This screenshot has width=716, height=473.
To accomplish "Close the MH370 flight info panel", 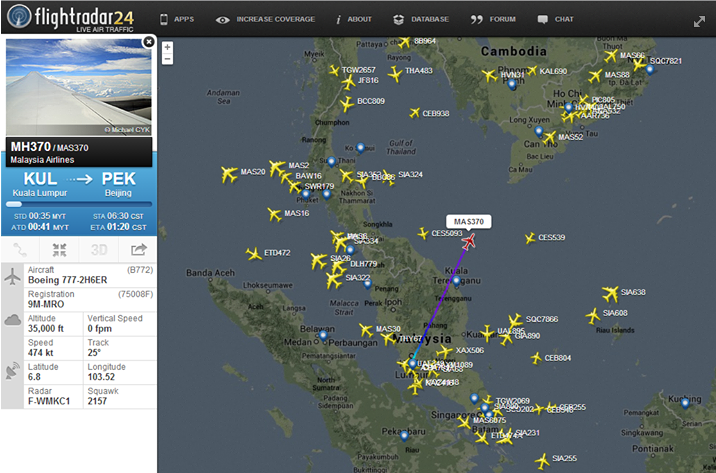I will pos(149,42).
